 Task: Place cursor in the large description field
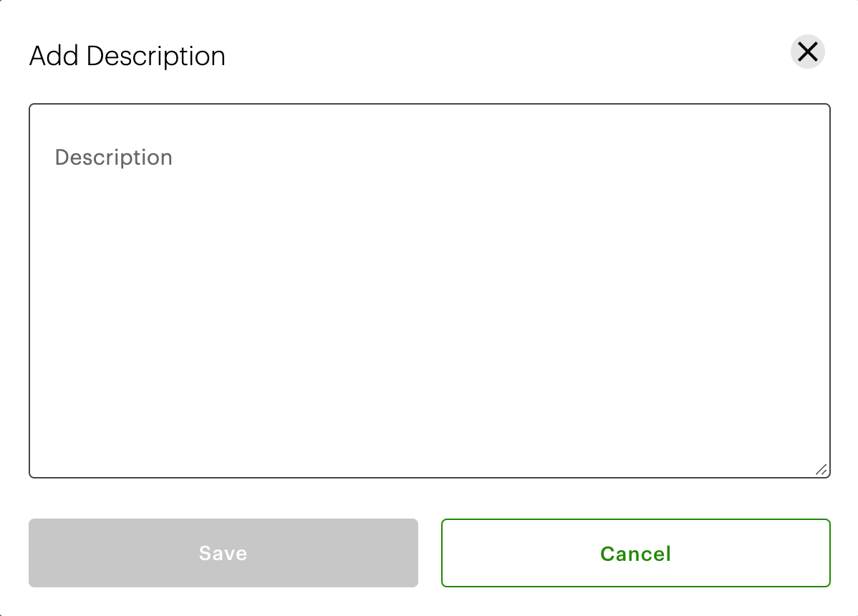(430, 291)
